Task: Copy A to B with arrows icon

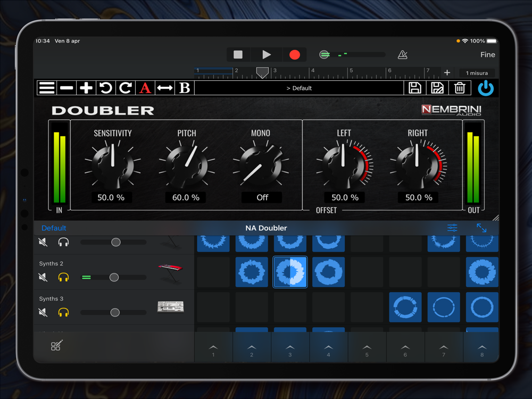Action: pos(165,88)
